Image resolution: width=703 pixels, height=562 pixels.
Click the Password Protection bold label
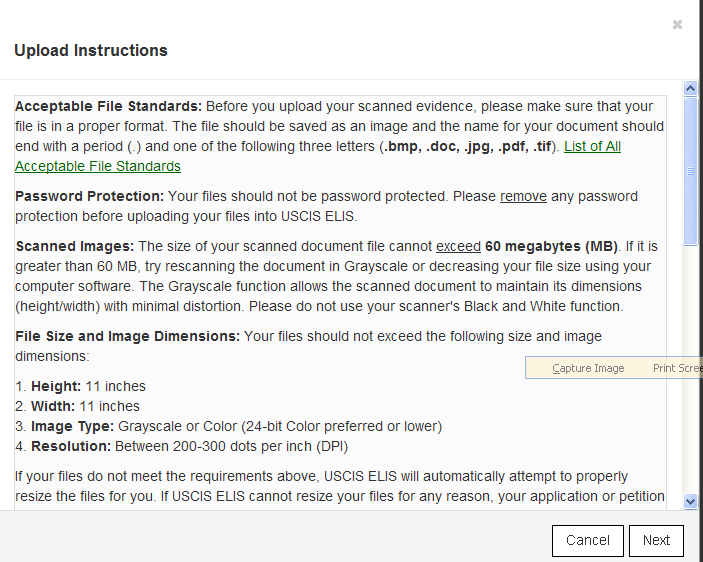(89, 196)
